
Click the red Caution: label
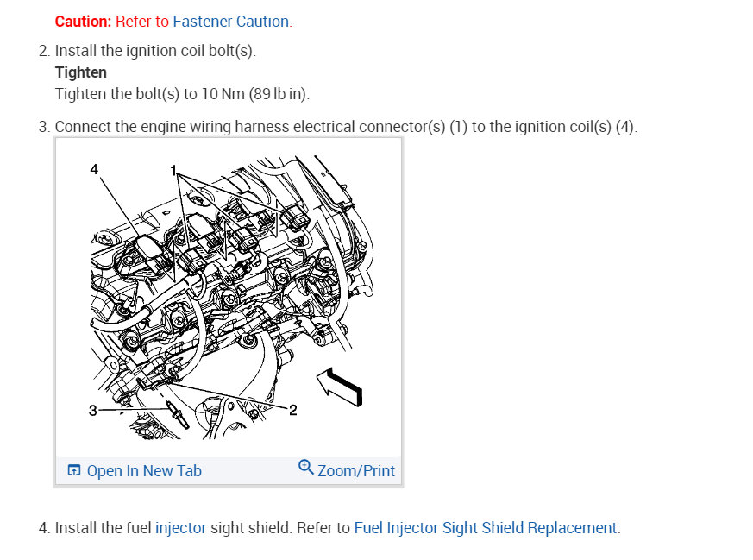click(83, 22)
